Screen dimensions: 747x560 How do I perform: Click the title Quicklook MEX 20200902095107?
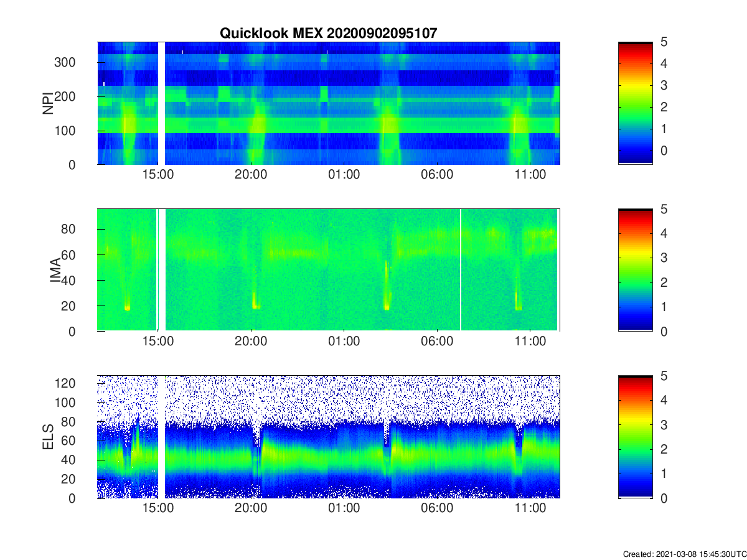point(329,34)
